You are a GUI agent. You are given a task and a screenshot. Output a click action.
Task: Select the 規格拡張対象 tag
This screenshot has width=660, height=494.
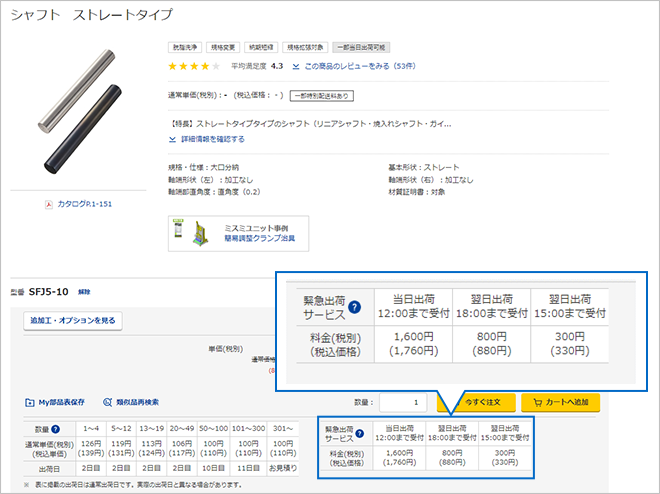305,48
